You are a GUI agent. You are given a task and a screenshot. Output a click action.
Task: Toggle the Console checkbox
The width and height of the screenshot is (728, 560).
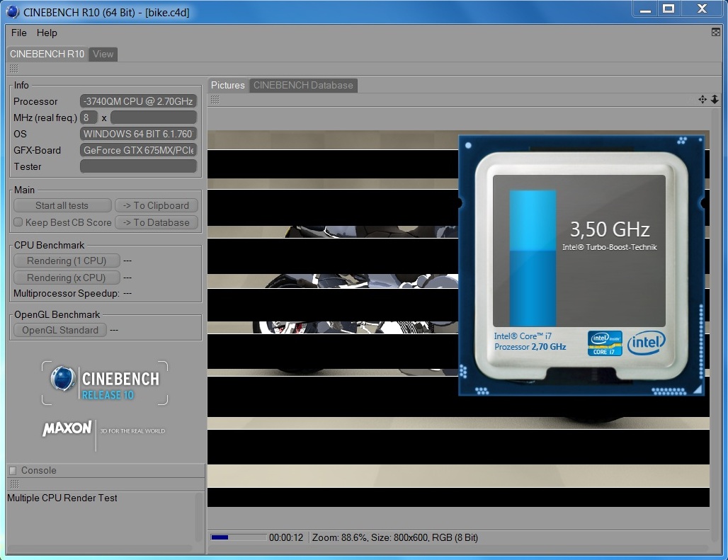coord(13,471)
